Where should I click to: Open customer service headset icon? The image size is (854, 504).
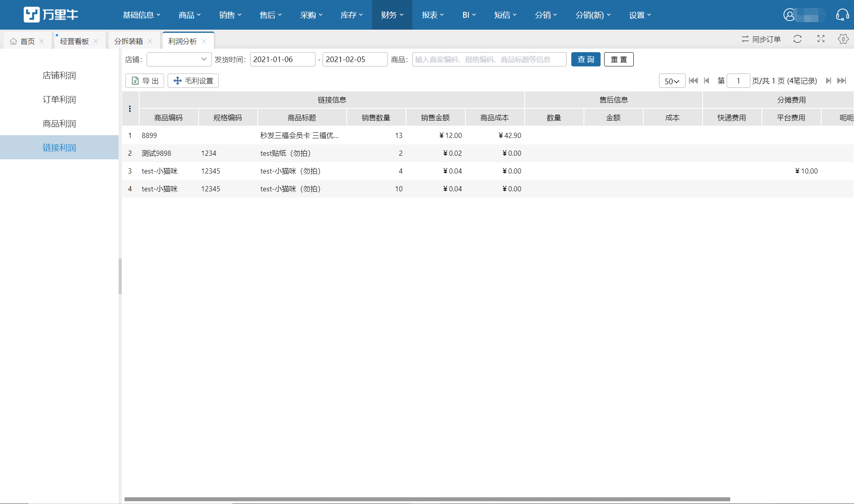pos(842,15)
